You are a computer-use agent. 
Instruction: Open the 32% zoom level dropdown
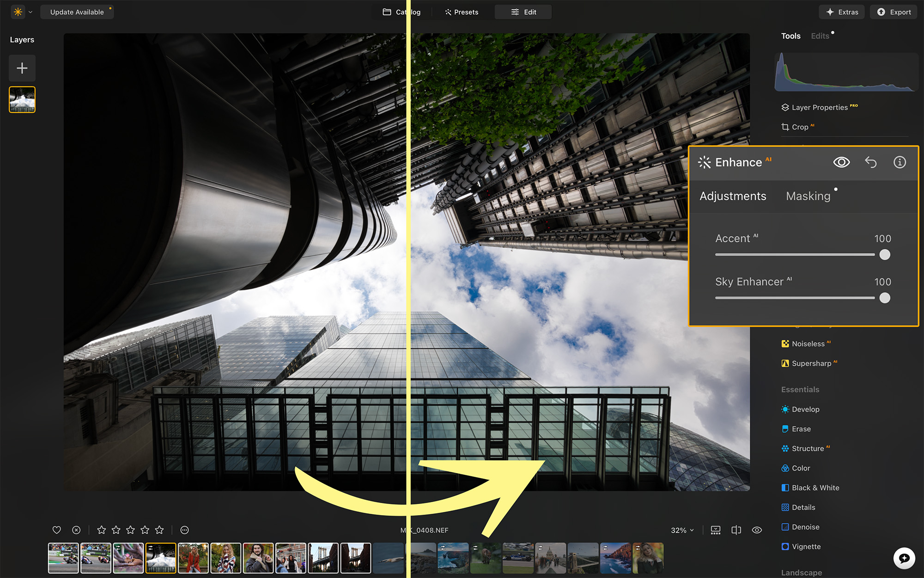coord(682,530)
